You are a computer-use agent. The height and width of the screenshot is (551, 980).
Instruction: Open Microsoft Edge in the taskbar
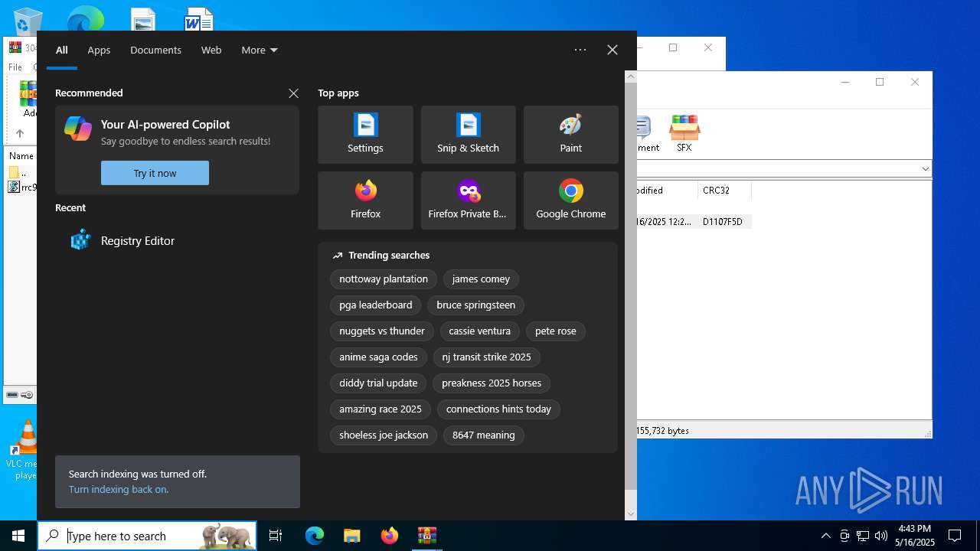click(315, 536)
